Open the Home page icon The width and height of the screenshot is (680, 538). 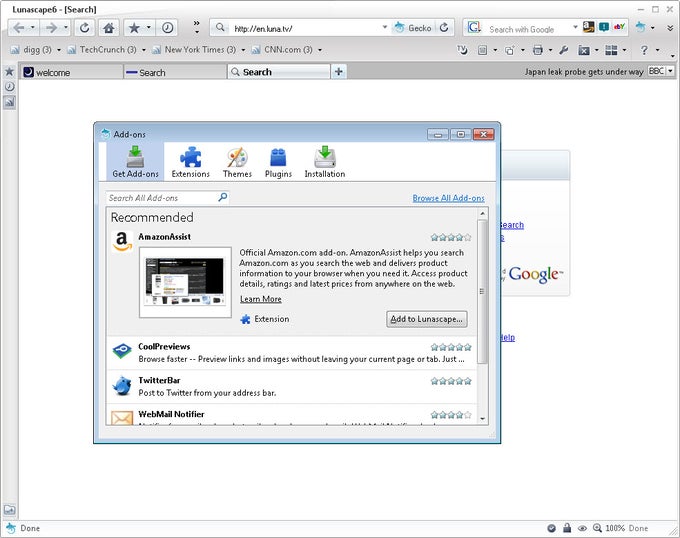[109, 28]
